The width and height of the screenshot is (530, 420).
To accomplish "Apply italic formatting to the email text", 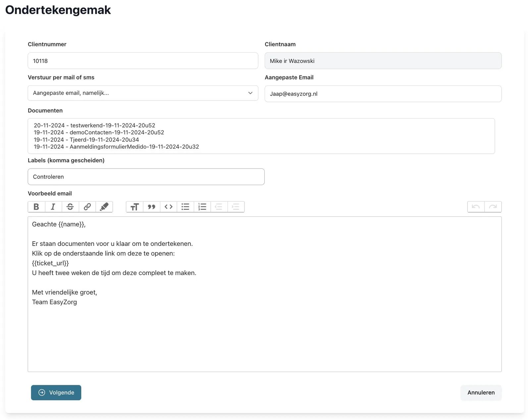I will 53,207.
